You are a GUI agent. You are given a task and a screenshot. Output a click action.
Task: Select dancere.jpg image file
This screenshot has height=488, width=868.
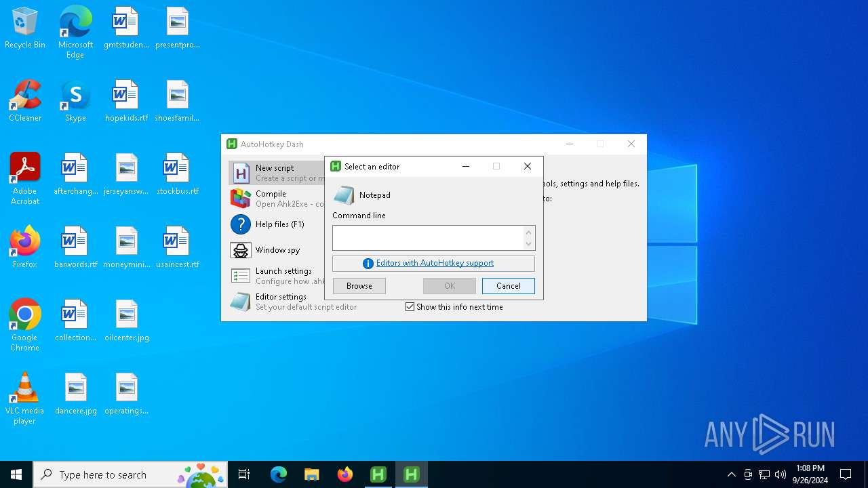[76, 394]
